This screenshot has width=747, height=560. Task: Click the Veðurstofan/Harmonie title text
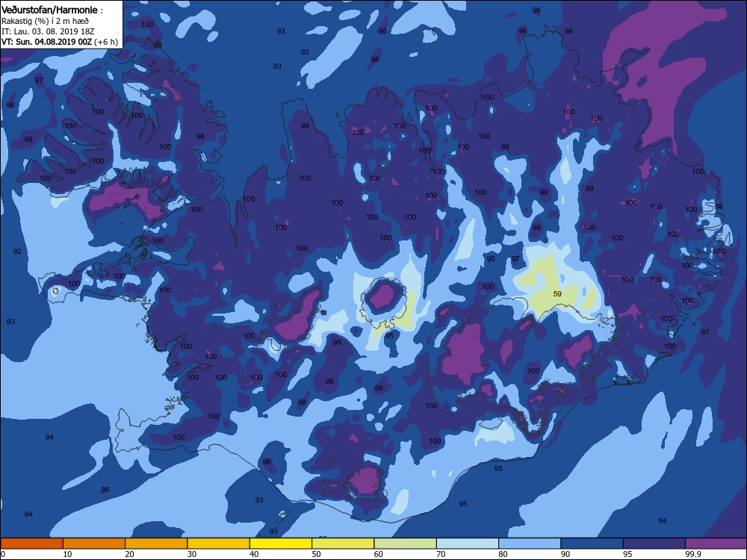(49, 10)
